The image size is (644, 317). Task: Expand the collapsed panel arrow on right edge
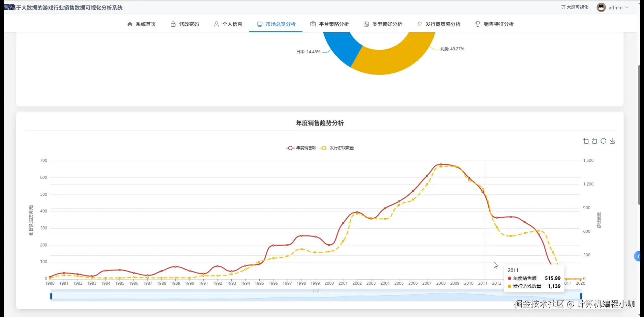pyautogui.click(x=639, y=256)
